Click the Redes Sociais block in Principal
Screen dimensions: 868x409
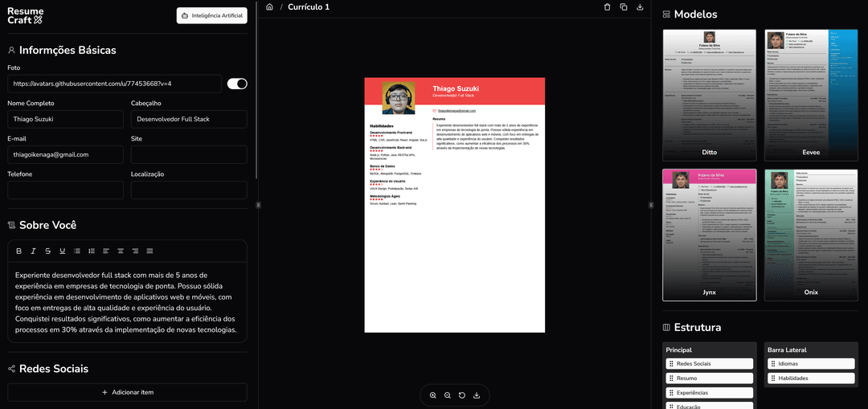point(710,364)
